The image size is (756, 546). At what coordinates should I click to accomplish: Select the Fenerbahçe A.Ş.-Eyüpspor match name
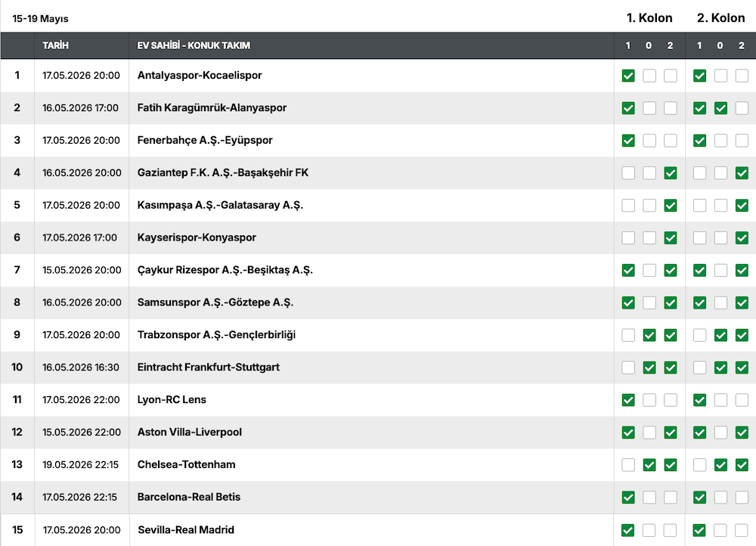(x=205, y=141)
